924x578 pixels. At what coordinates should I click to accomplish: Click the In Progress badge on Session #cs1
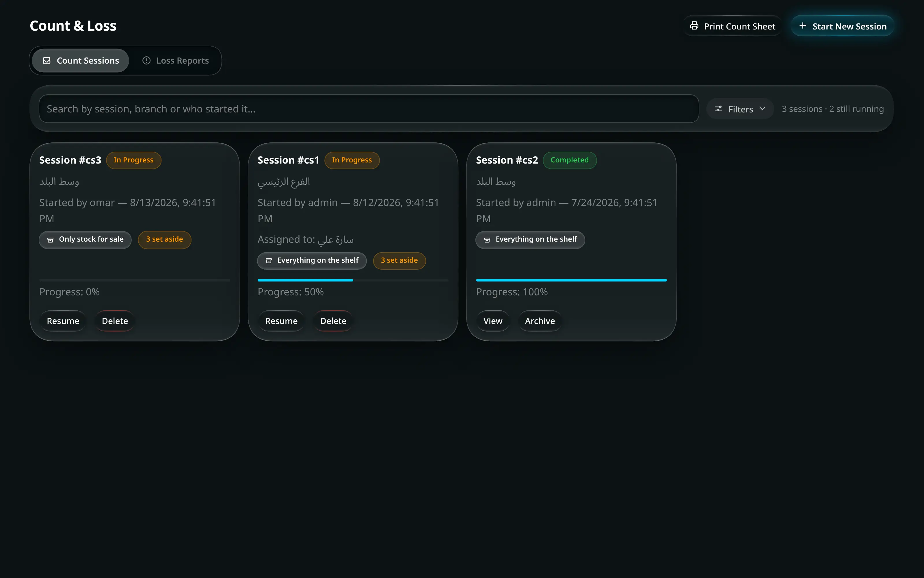tap(352, 160)
